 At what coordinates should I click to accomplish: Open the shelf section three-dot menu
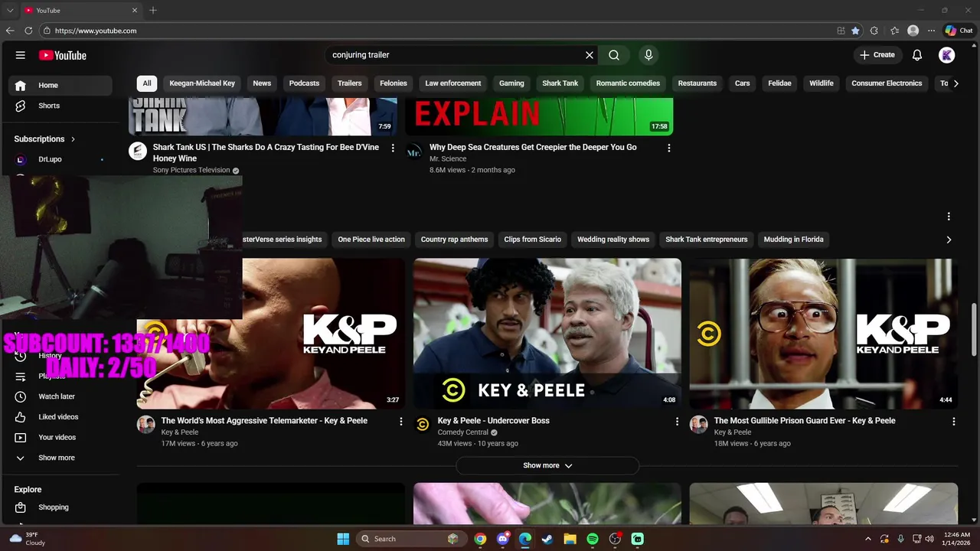pos(949,217)
